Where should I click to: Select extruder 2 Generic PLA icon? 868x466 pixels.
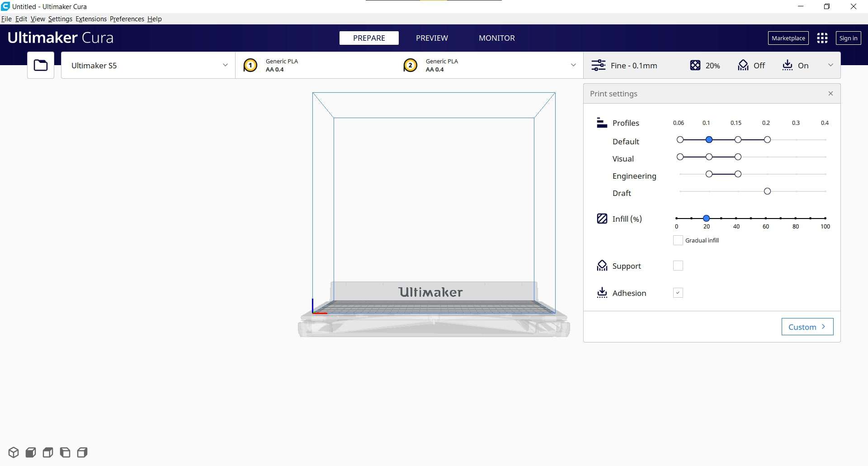point(410,66)
